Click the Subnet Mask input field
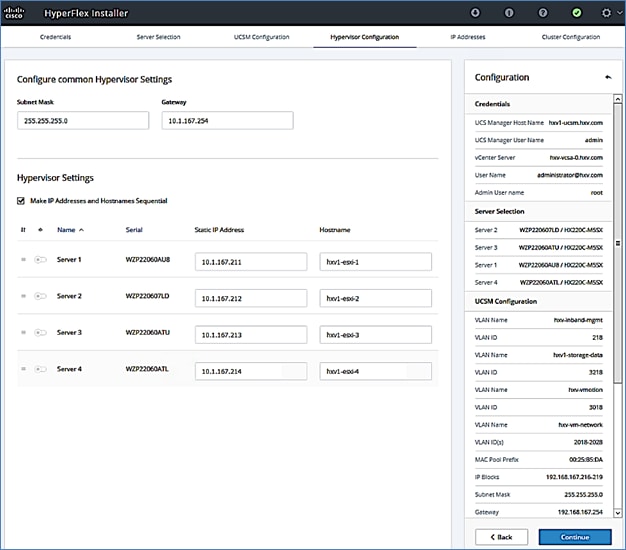This screenshot has width=626, height=550. pos(83,121)
